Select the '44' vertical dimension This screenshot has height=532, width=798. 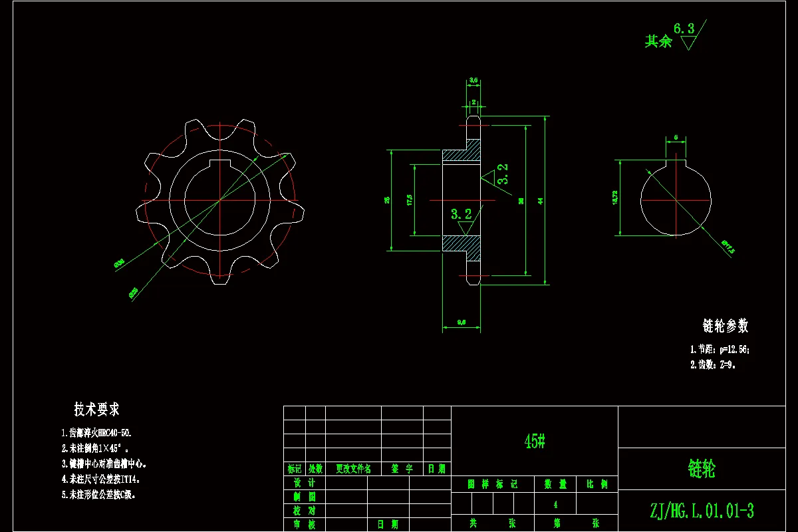click(541, 200)
